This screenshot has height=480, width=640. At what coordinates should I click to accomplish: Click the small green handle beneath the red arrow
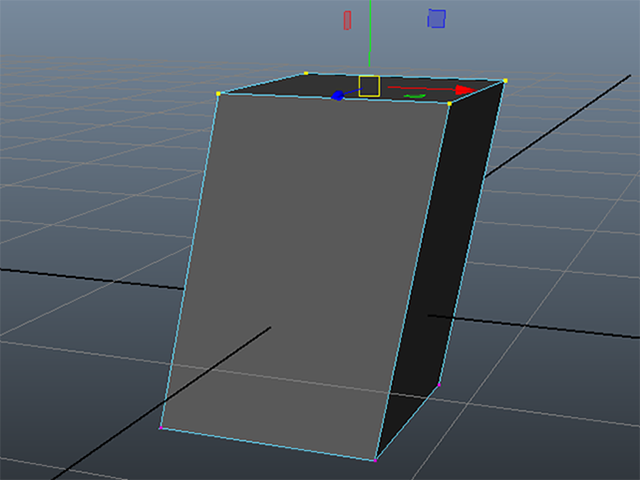(x=414, y=96)
